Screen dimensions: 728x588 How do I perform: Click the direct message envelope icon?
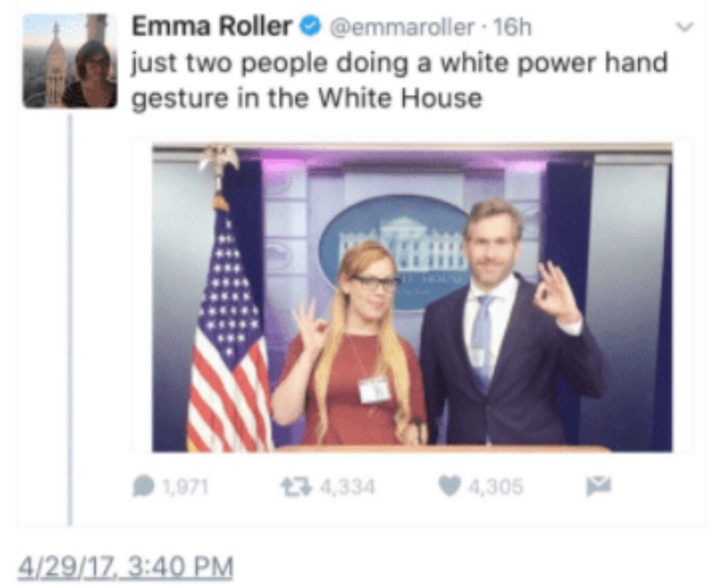pos(599,486)
